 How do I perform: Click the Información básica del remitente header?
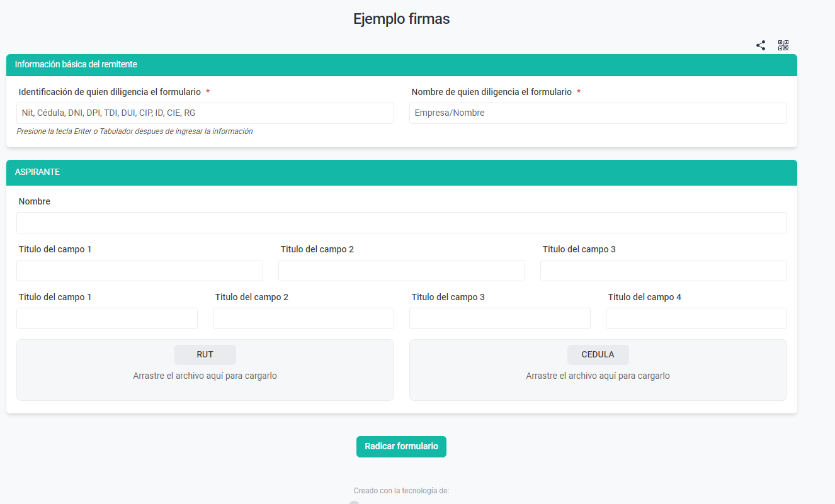(76, 64)
